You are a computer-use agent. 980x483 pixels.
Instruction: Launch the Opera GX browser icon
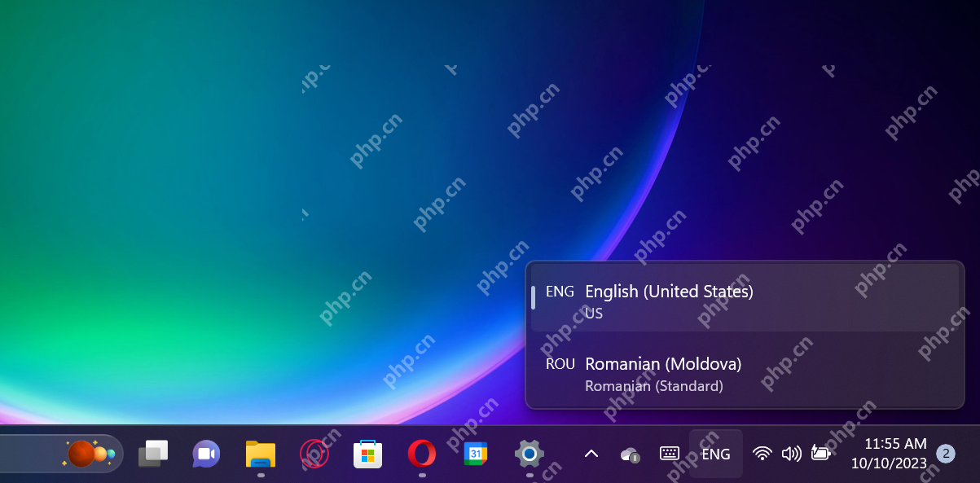314,454
